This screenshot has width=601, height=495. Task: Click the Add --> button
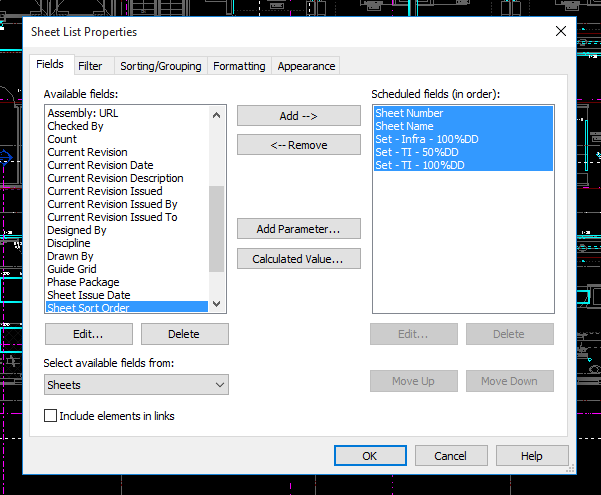[x=298, y=116]
